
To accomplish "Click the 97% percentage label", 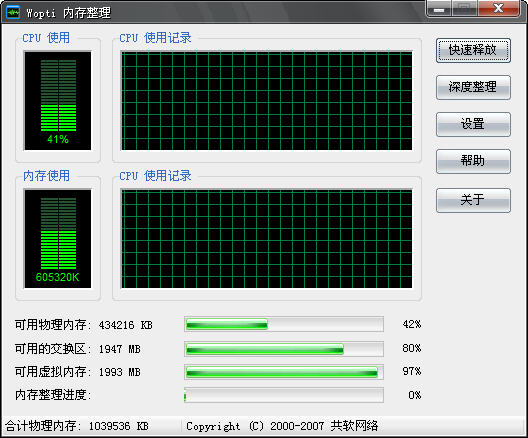I will [x=411, y=371].
